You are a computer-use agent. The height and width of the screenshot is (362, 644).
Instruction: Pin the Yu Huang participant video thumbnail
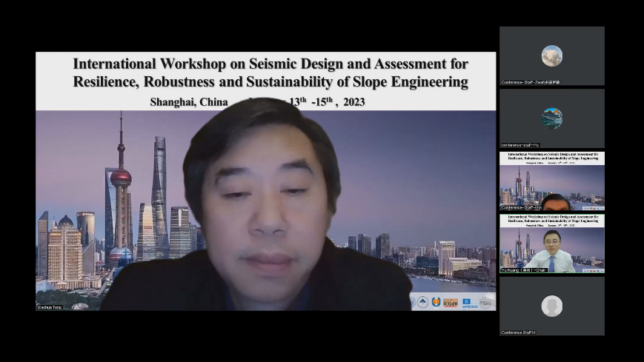(x=551, y=244)
